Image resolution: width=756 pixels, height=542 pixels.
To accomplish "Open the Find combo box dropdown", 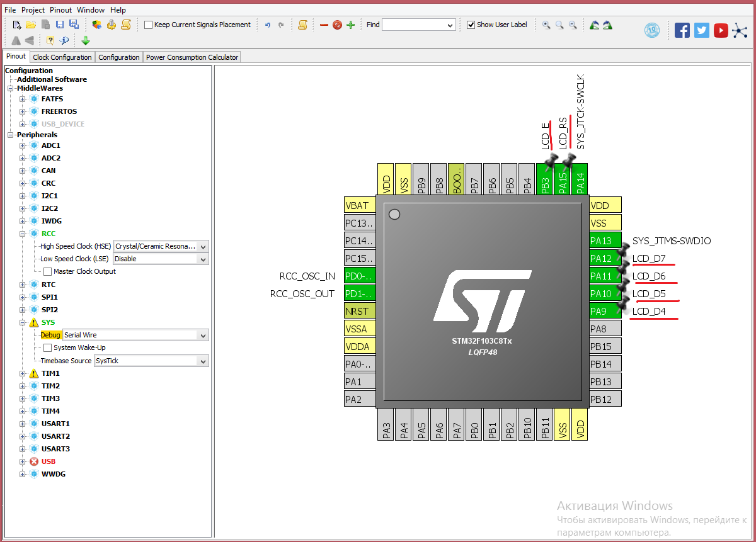I will 450,25.
